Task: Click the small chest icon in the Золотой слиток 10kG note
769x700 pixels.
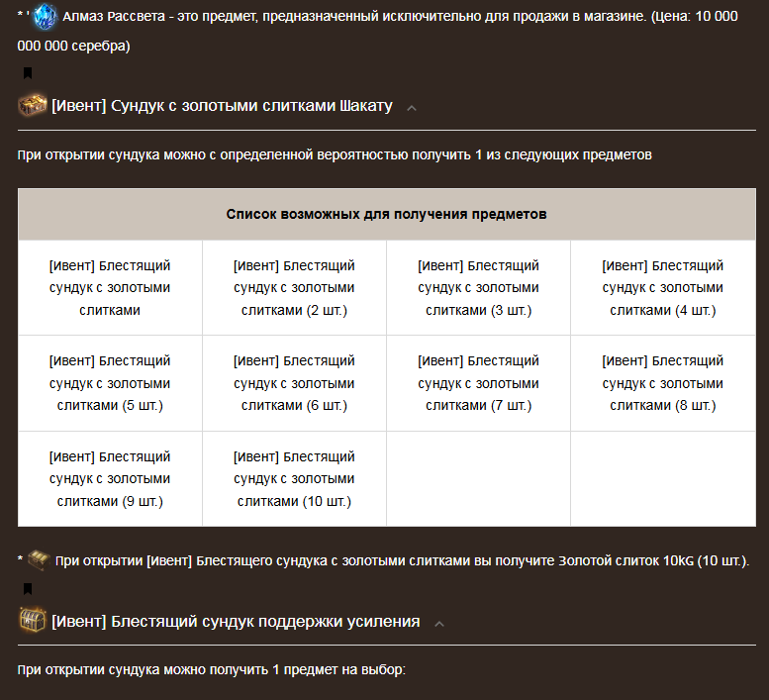Action: [x=39, y=560]
